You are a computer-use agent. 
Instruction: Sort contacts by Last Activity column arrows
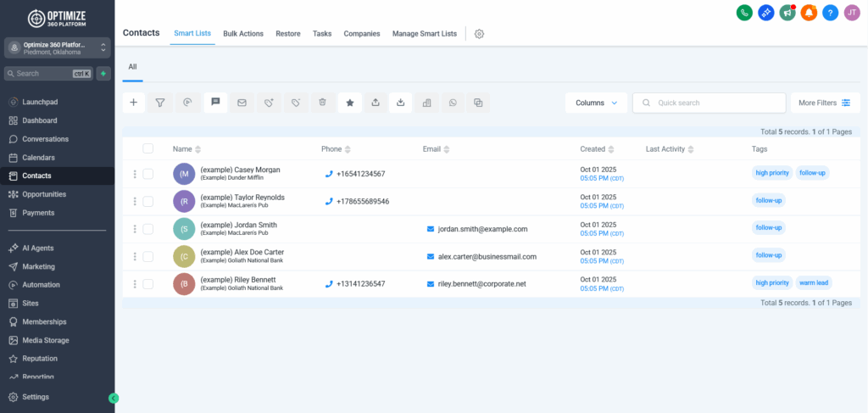click(x=691, y=149)
